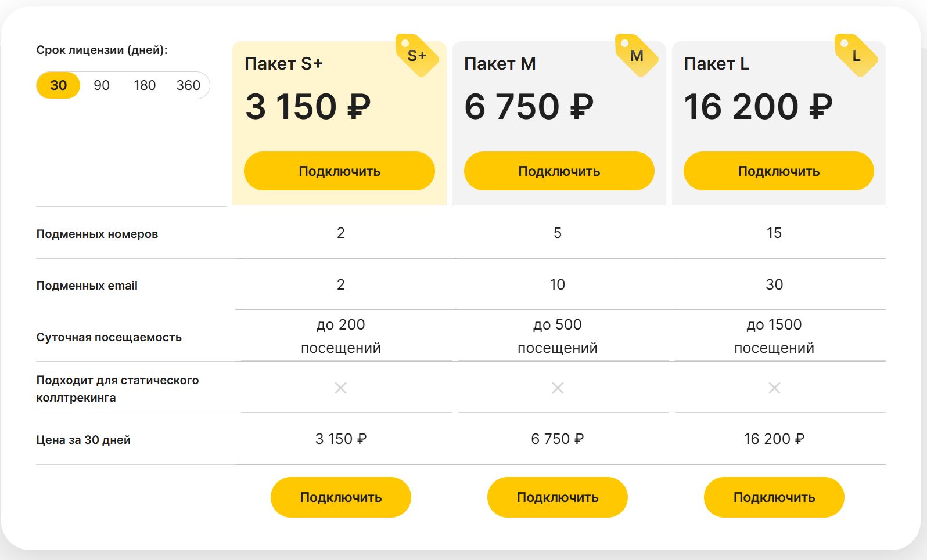
Task: Click the S+ price tag icon
Action: click(416, 56)
